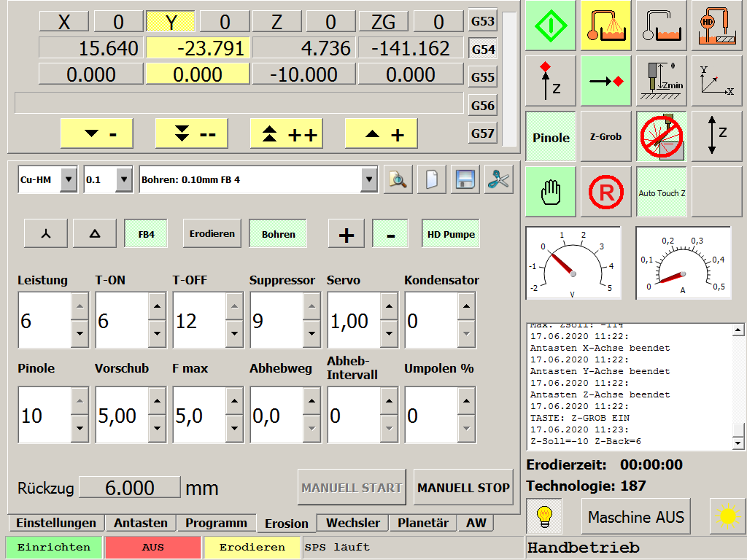Select the plus polarity button
The image size is (747, 560).
click(x=347, y=234)
